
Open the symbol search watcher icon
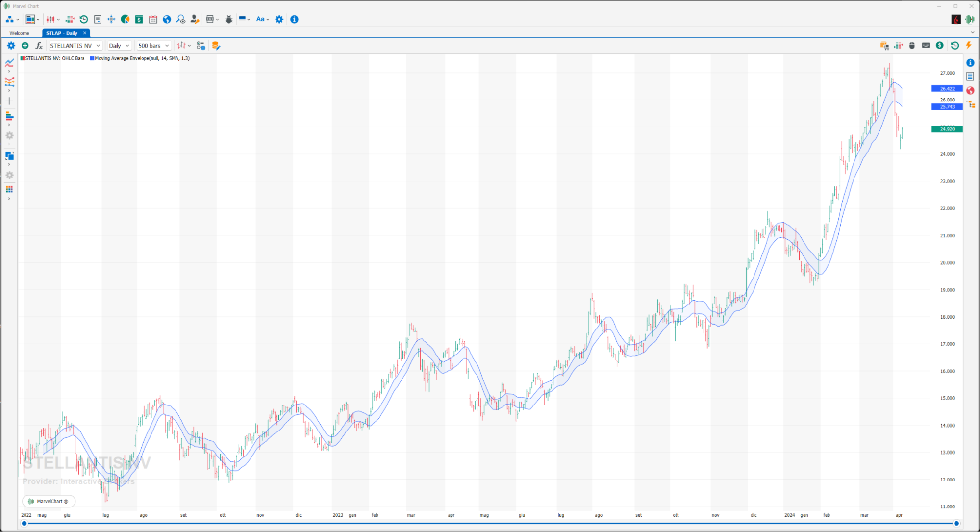pos(181,19)
